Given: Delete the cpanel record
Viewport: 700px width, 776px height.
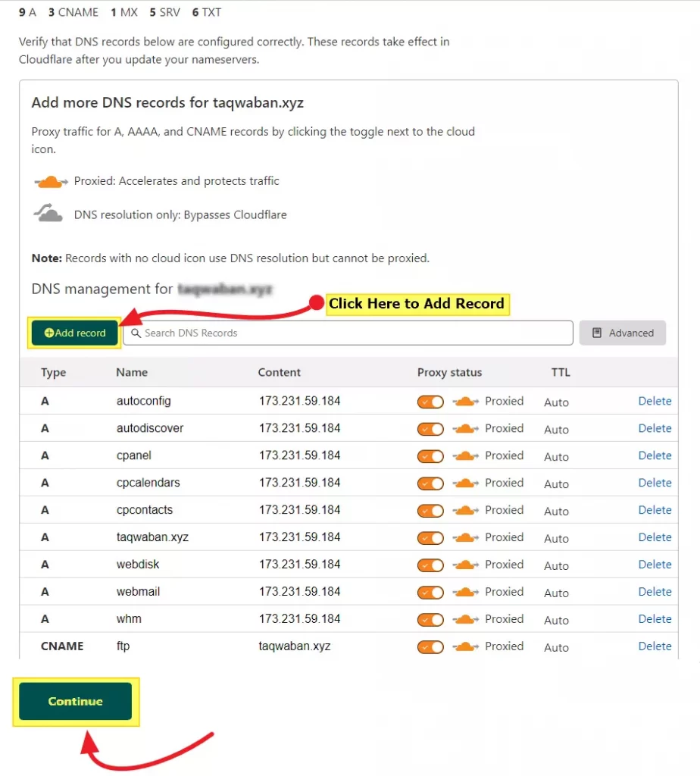Looking at the screenshot, I should [x=655, y=455].
